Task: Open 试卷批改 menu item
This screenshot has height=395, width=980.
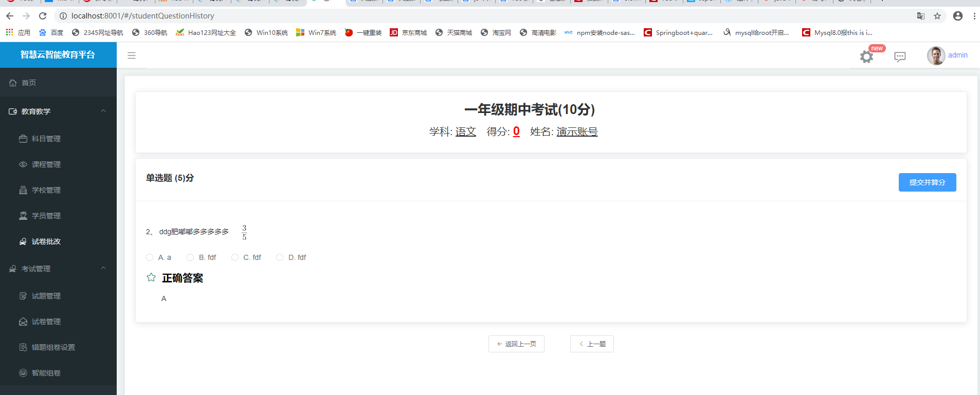Action: point(58,241)
